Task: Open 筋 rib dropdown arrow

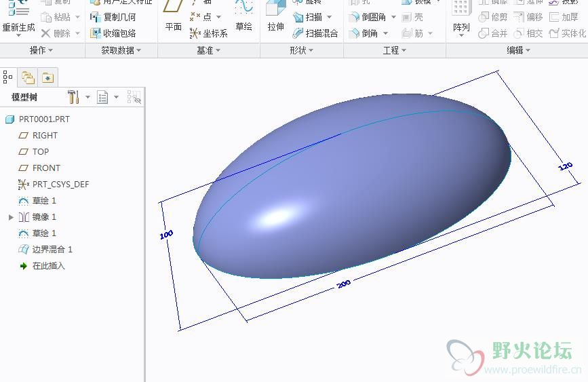Action: click(x=430, y=33)
